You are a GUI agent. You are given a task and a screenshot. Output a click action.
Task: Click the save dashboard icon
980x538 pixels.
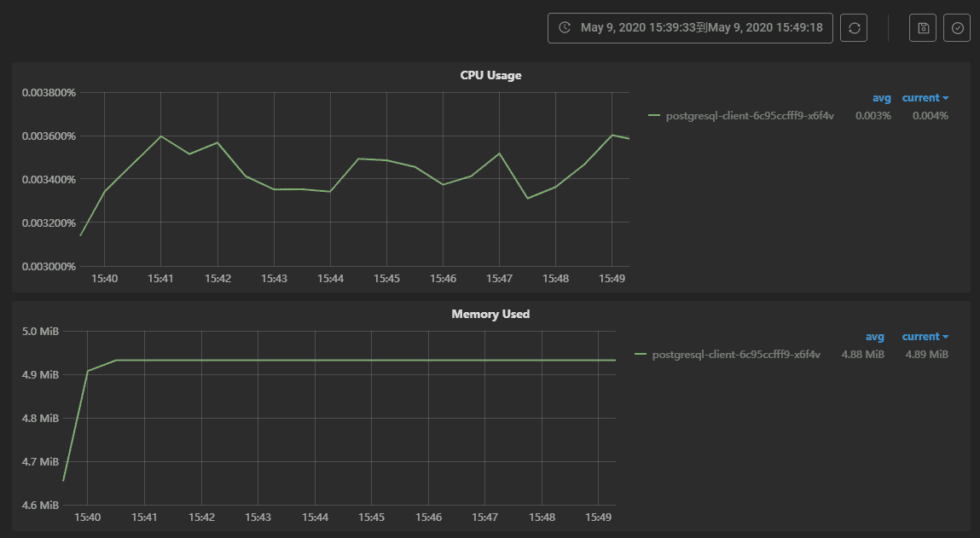coord(922,28)
